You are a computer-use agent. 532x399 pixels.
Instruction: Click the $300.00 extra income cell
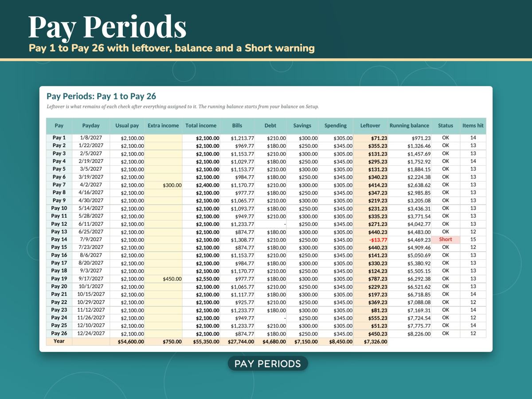(x=163, y=185)
